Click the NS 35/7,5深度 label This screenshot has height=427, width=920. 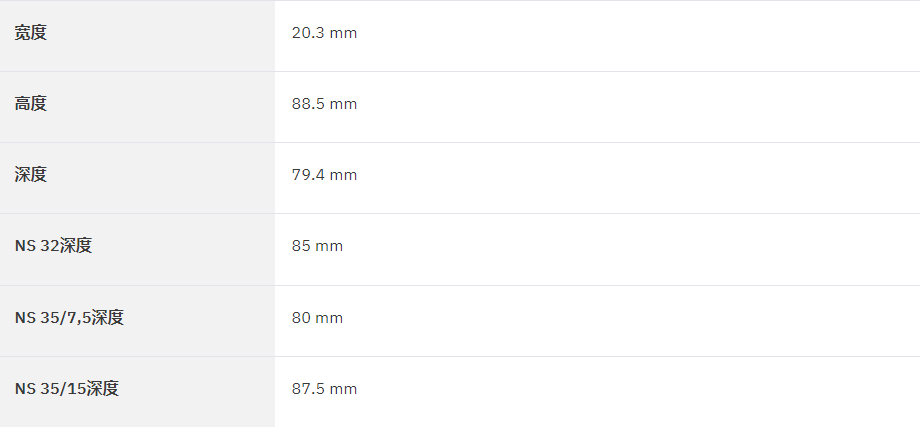point(69,317)
